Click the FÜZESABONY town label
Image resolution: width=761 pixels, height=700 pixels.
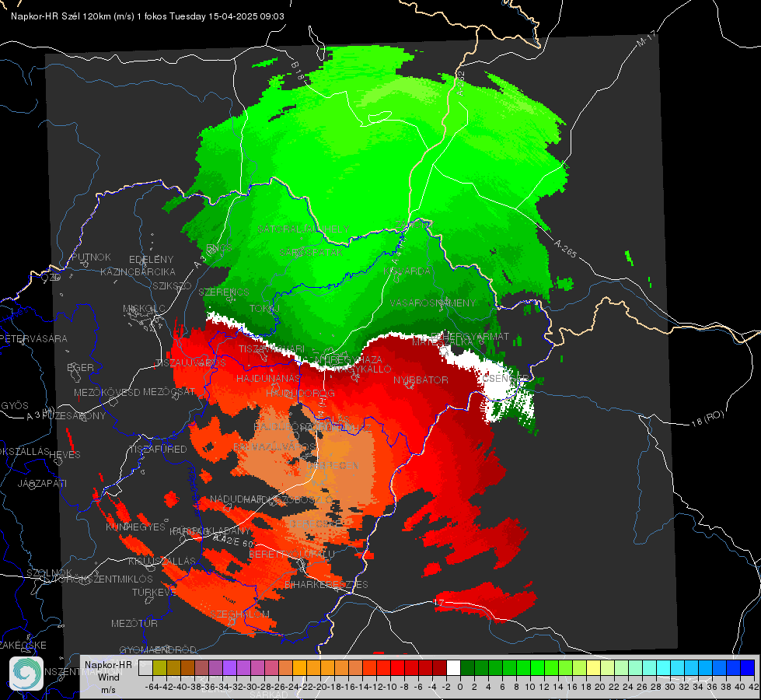click(74, 416)
